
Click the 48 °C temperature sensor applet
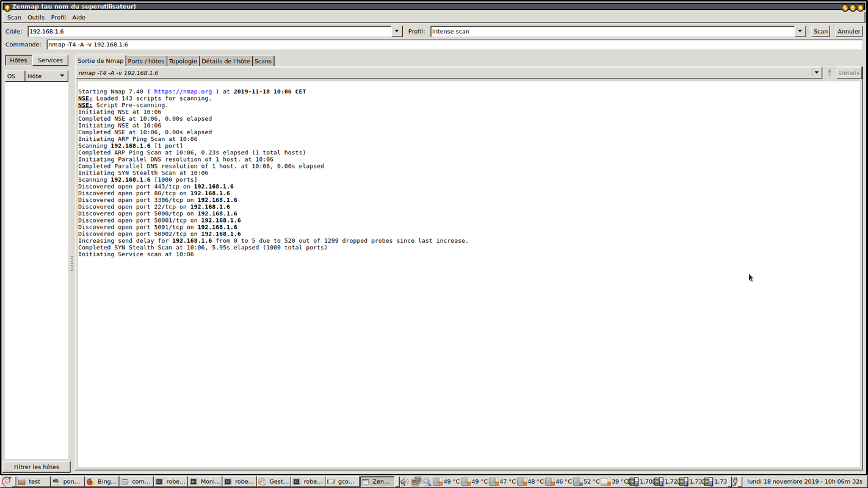[x=530, y=481]
